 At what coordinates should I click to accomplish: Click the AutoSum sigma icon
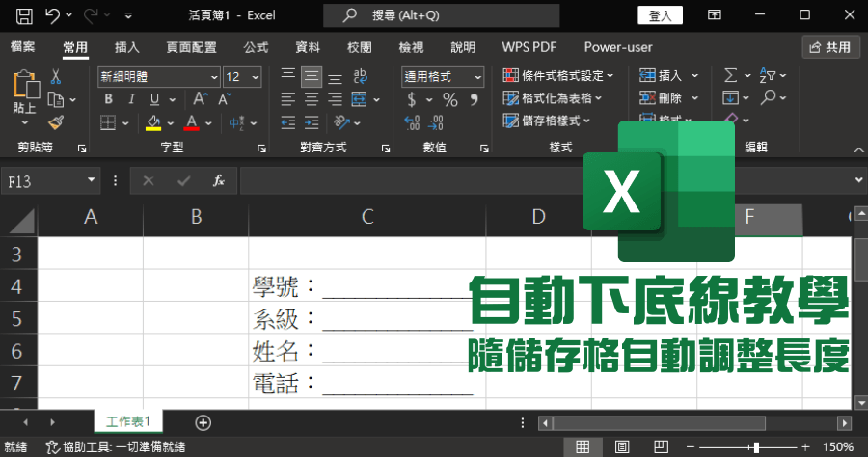pos(731,75)
